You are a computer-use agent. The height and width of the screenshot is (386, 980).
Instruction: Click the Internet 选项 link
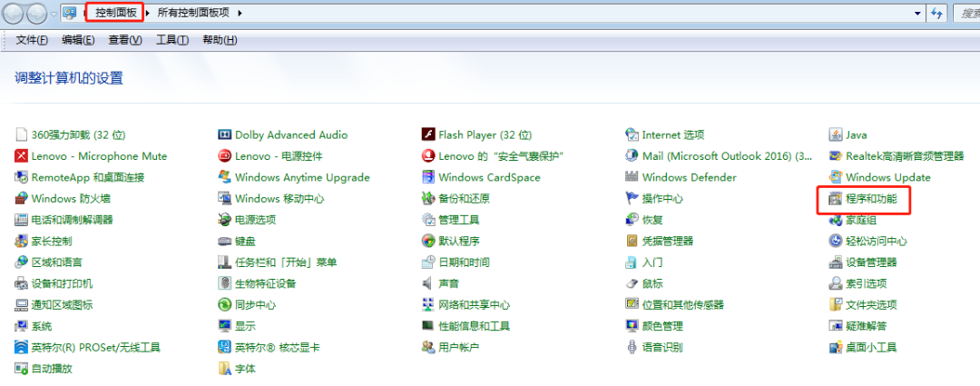pyautogui.click(x=672, y=135)
